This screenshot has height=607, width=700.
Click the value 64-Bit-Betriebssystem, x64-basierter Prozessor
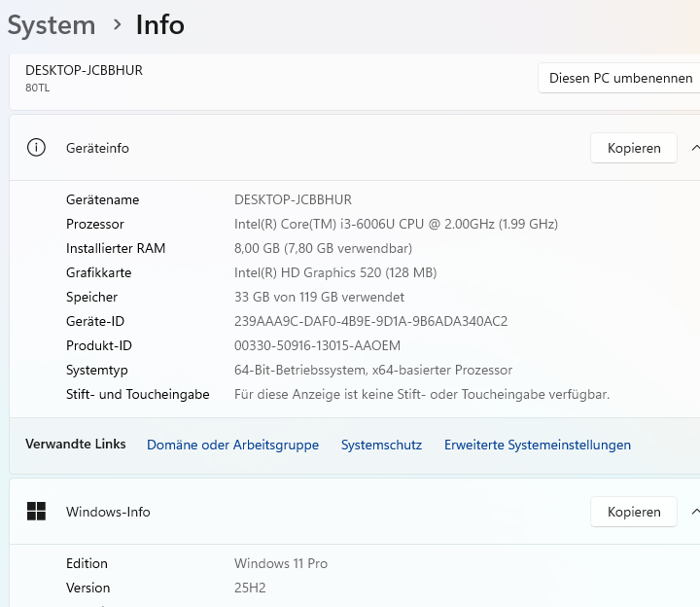[x=373, y=370]
